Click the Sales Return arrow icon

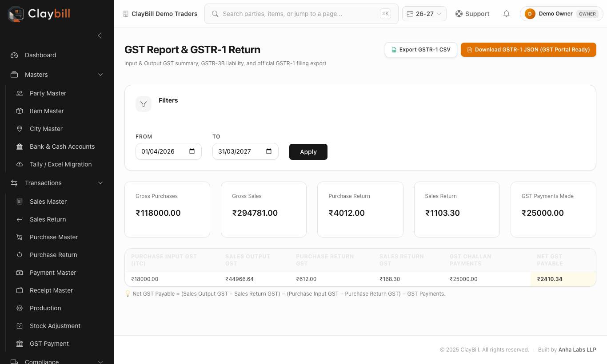20,219
